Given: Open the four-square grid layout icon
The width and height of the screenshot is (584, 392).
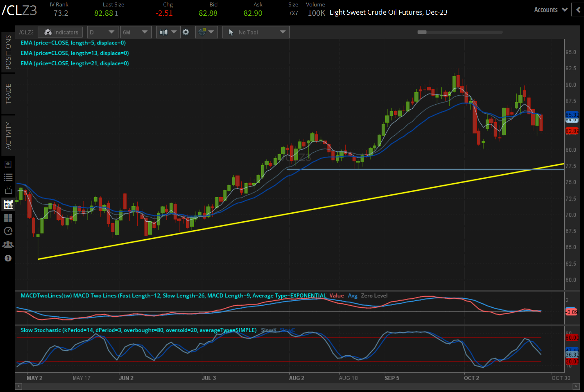Looking at the screenshot, I should pos(8,218).
